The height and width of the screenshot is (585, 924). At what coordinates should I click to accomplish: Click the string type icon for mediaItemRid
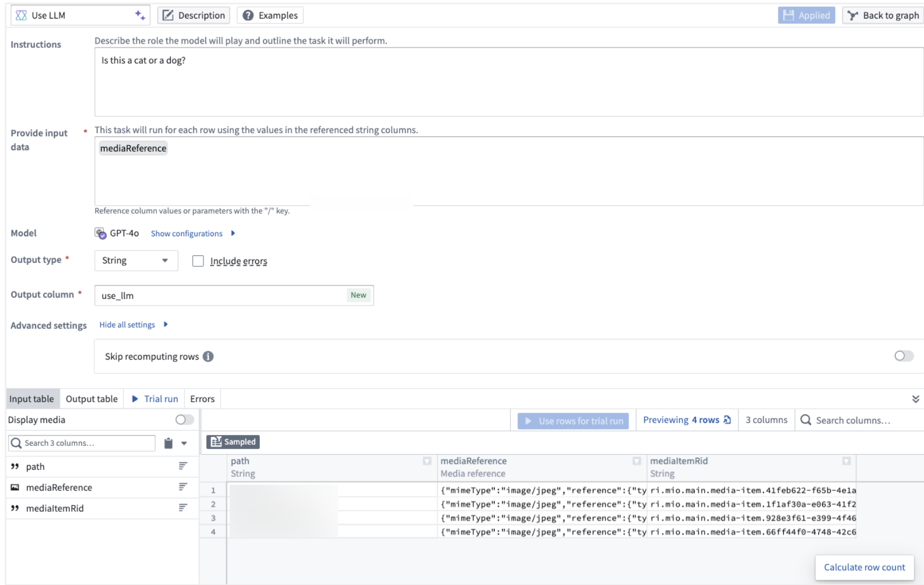(15, 508)
